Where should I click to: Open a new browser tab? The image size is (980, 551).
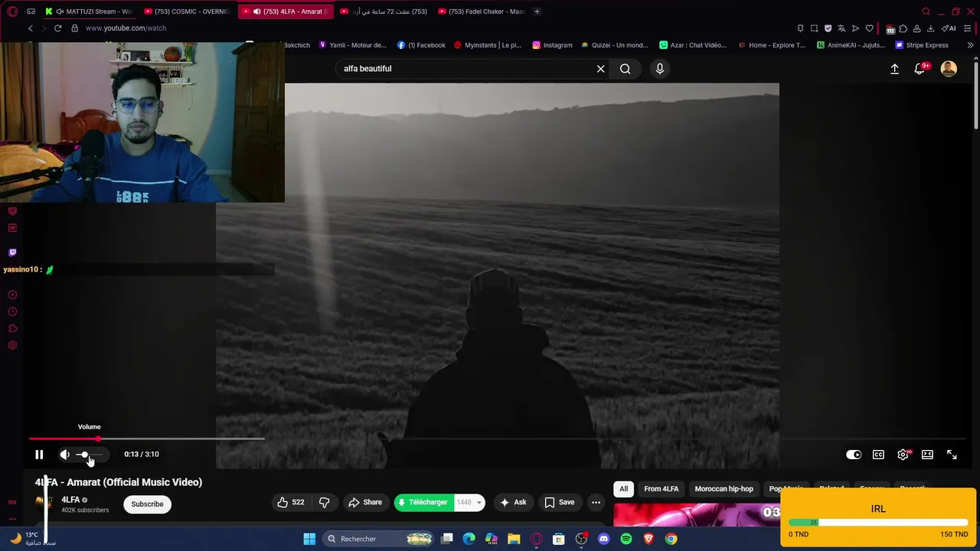coord(537,11)
